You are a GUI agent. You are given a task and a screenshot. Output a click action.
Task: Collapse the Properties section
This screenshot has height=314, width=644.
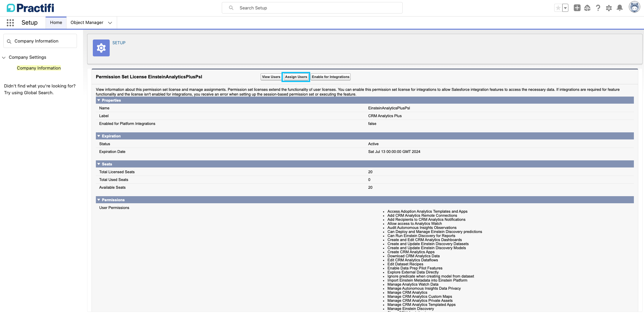click(99, 100)
